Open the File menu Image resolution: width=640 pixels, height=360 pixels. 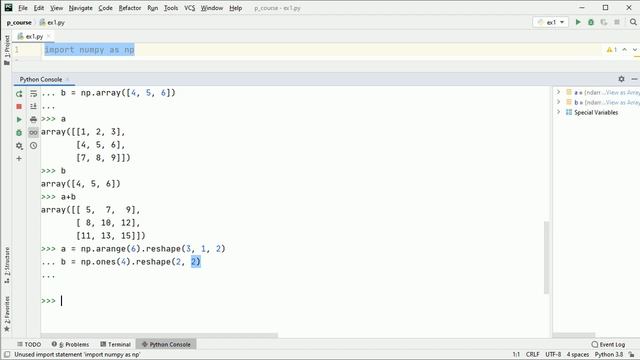pyautogui.click(x=23, y=8)
